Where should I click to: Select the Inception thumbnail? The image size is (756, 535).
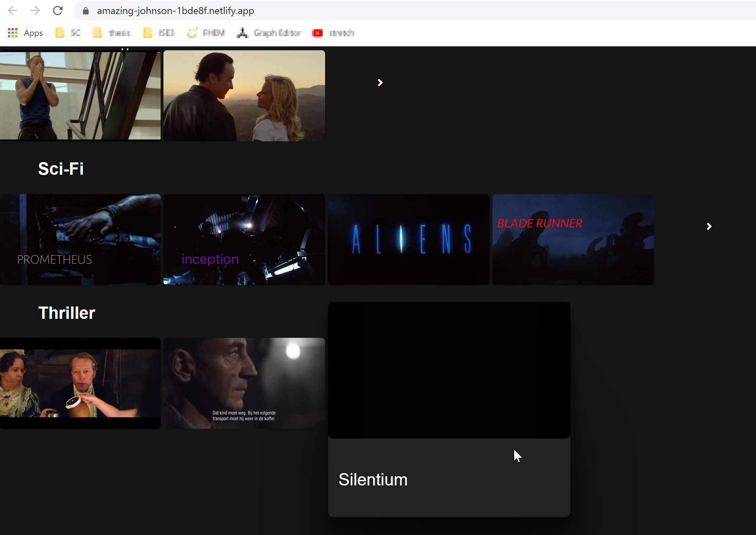click(244, 239)
